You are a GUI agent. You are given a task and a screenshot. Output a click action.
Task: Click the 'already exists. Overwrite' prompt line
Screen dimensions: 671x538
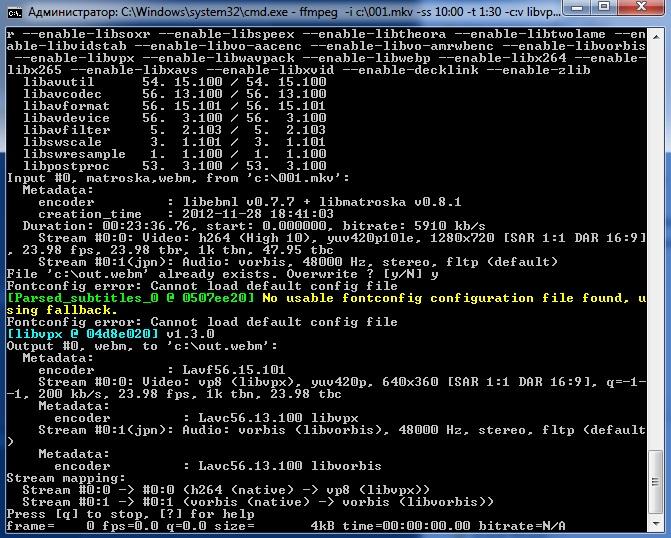[223, 274]
